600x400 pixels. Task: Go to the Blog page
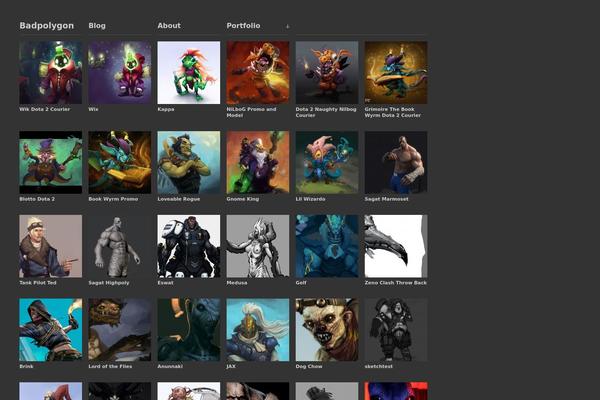tap(97, 26)
